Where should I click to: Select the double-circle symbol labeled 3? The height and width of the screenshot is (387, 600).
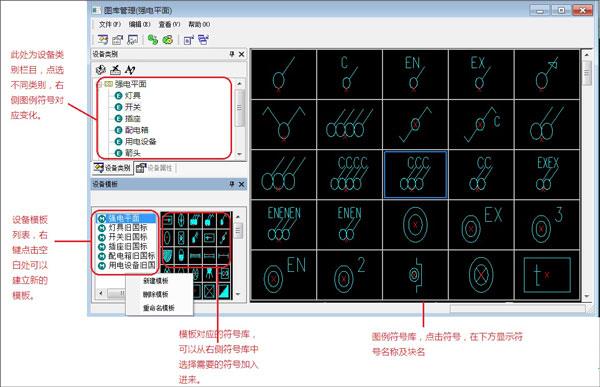(x=547, y=225)
